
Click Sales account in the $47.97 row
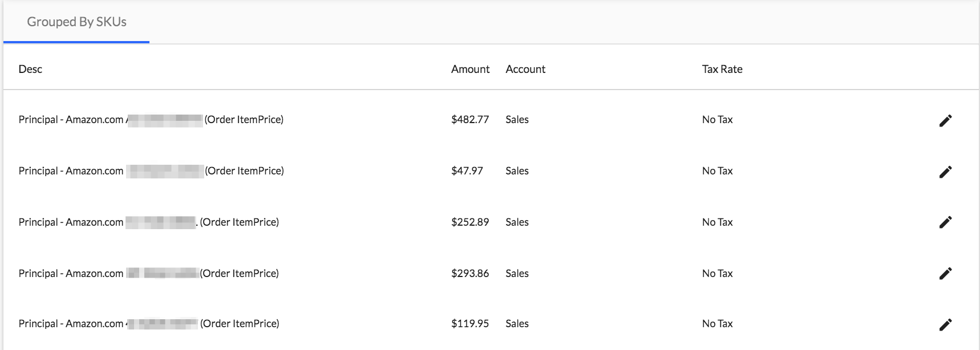pos(517,171)
